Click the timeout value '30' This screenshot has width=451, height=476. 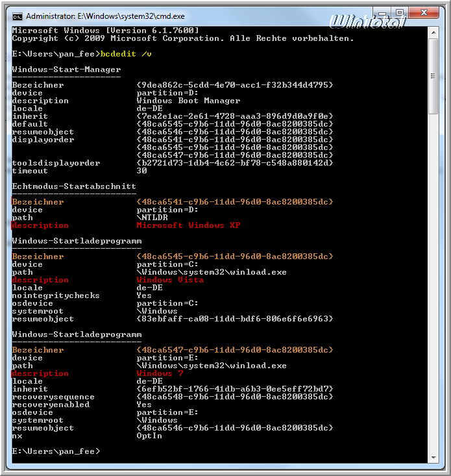[x=141, y=171]
